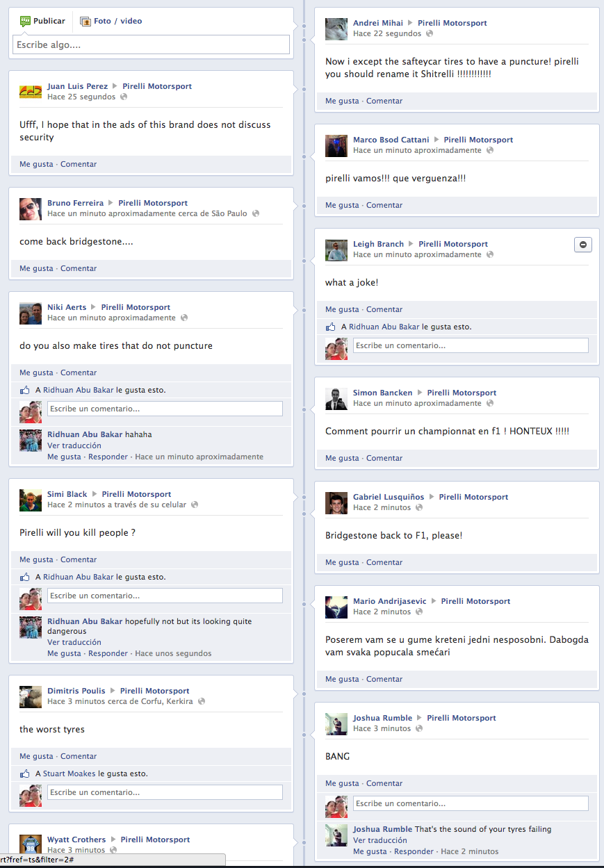This screenshot has height=868, width=604.
Task: Like Marco Bsod Cattani's post with Me gusta
Action: tap(342, 205)
